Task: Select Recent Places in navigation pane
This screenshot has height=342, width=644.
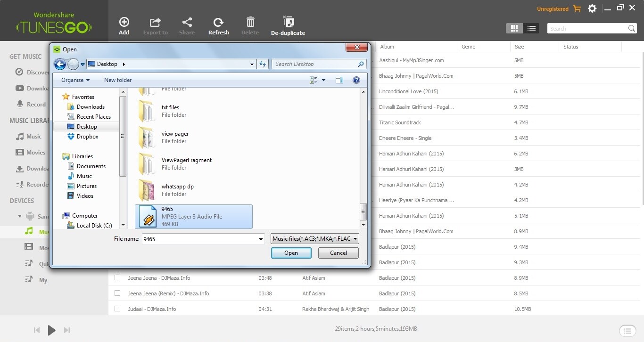Action: coord(94,117)
